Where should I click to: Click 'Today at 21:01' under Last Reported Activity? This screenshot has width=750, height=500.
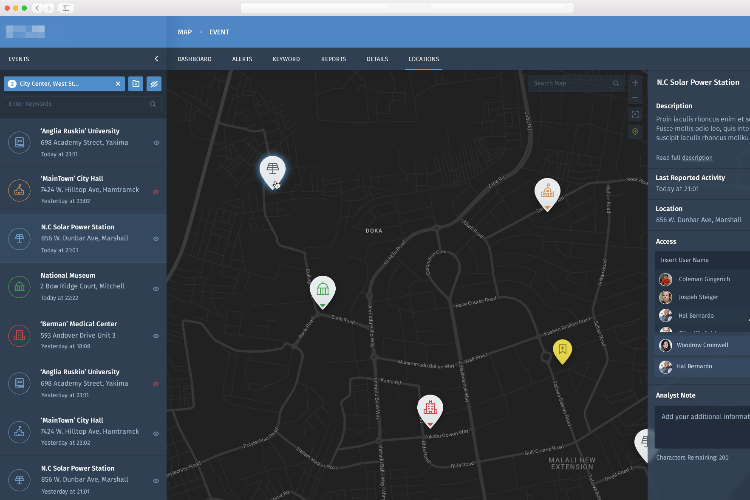coord(677,189)
